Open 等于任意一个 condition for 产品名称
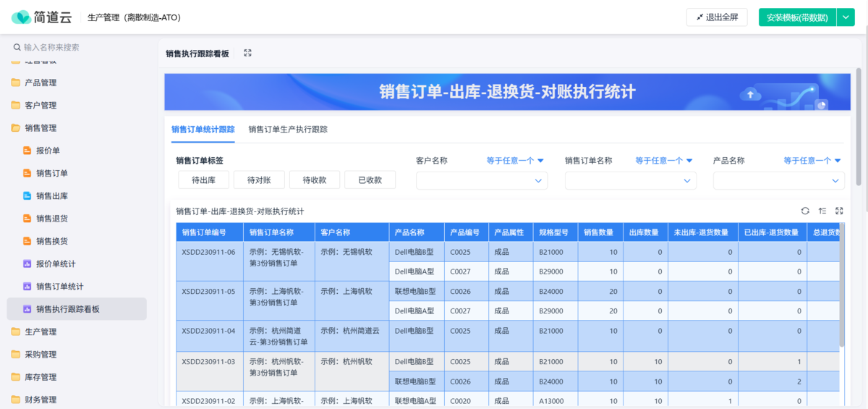 (x=812, y=161)
